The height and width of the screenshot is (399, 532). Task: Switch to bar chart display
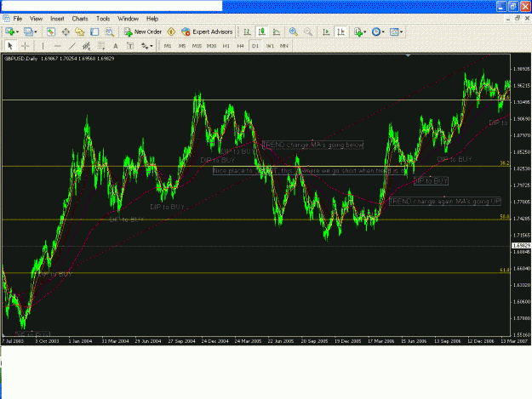pyautogui.click(x=248, y=31)
